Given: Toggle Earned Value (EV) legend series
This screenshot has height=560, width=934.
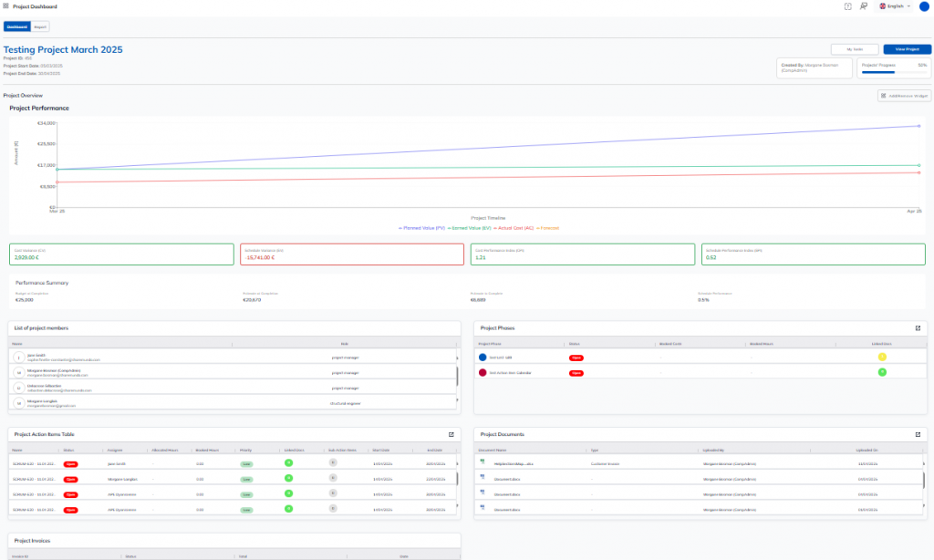Looking at the screenshot, I should (x=472, y=227).
